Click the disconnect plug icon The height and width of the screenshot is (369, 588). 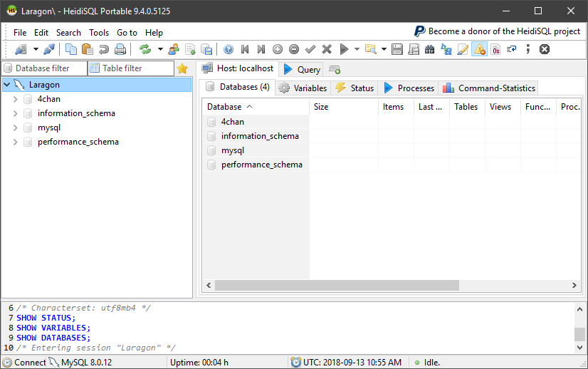[49, 49]
